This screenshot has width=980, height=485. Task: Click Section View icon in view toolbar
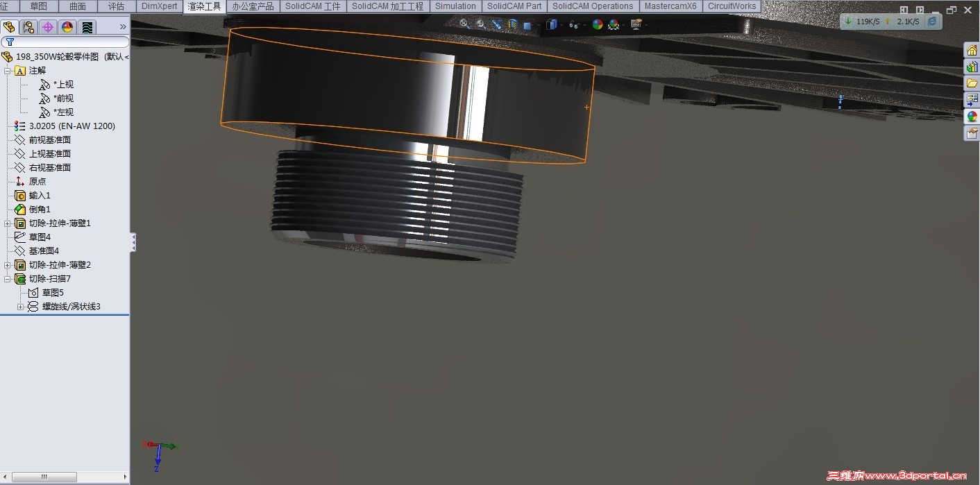[x=513, y=24]
